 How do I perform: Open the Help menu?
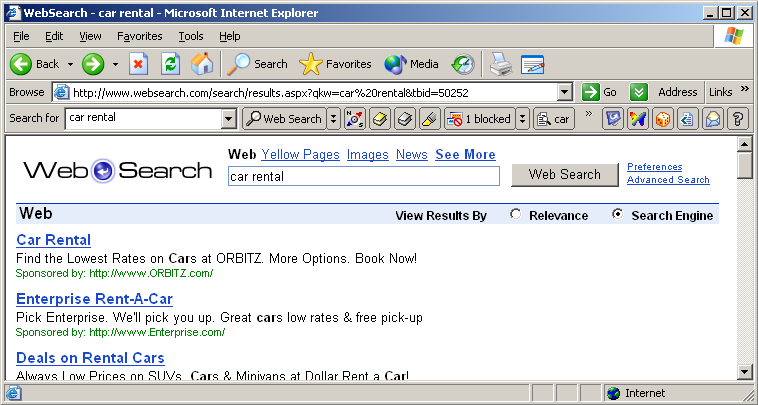[230, 36]
